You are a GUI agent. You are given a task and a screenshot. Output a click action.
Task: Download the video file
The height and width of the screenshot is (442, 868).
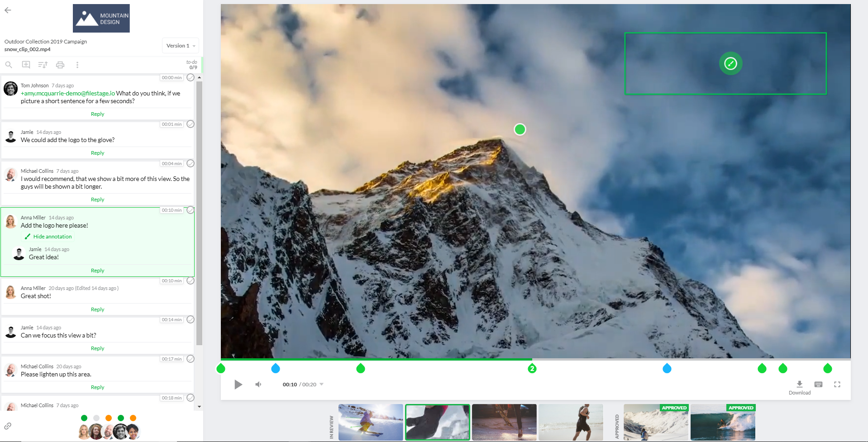(800, 387)
